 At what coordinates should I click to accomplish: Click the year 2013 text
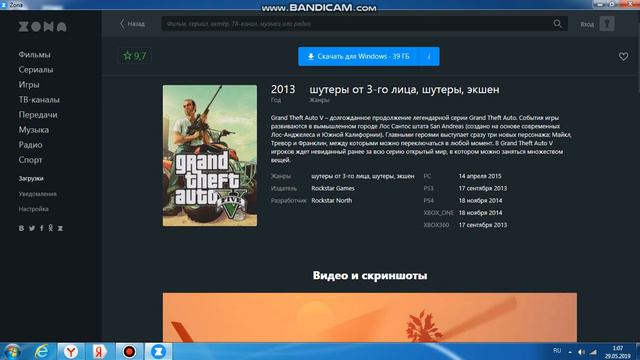tap(283, 89)
